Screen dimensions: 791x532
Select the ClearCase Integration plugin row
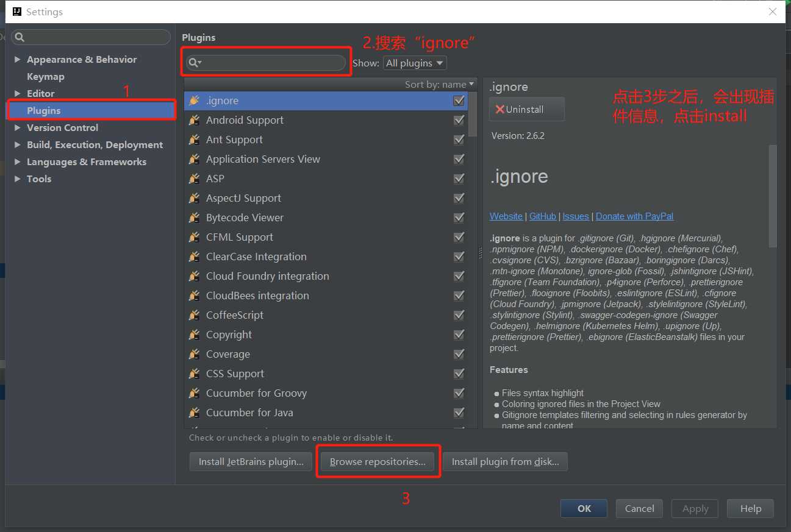coord(326,257)
